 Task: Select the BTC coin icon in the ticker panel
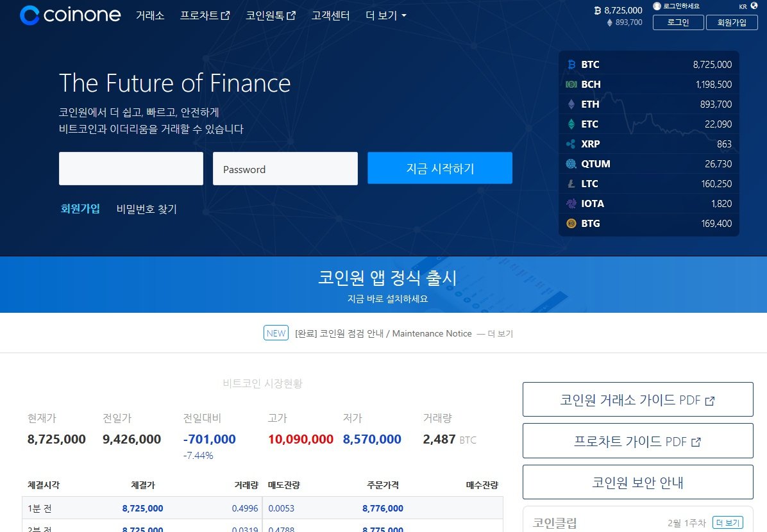click(570, 64)
